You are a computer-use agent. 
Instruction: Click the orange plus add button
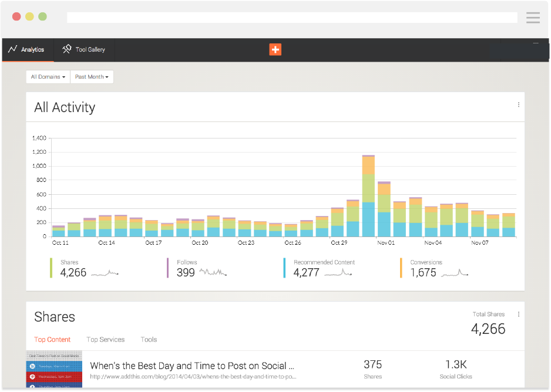point(275,50)
